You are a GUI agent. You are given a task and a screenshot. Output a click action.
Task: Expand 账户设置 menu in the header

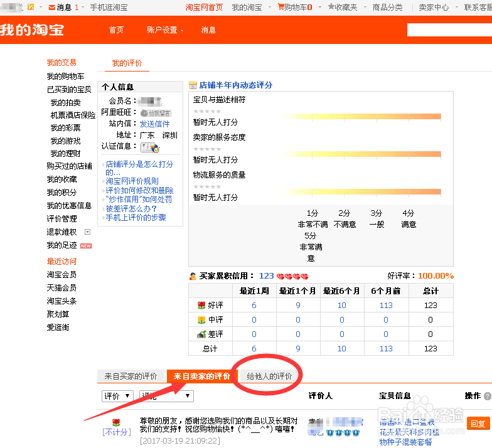[x=165, y=30]
